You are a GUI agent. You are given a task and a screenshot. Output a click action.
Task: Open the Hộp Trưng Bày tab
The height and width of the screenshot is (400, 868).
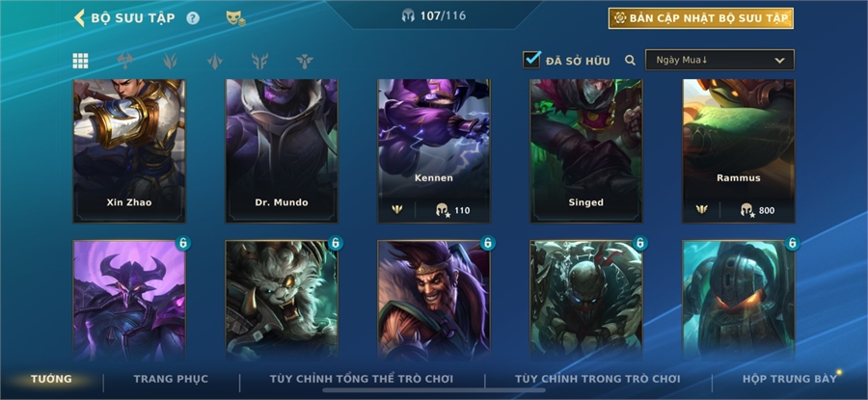coord(789,379)
